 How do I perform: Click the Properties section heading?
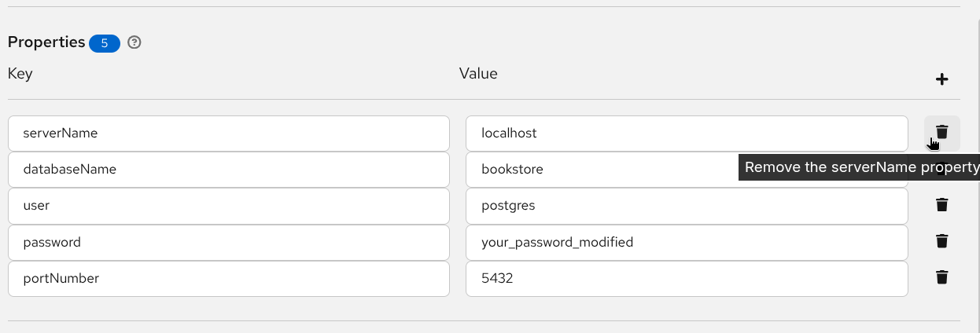pos(46,42)
